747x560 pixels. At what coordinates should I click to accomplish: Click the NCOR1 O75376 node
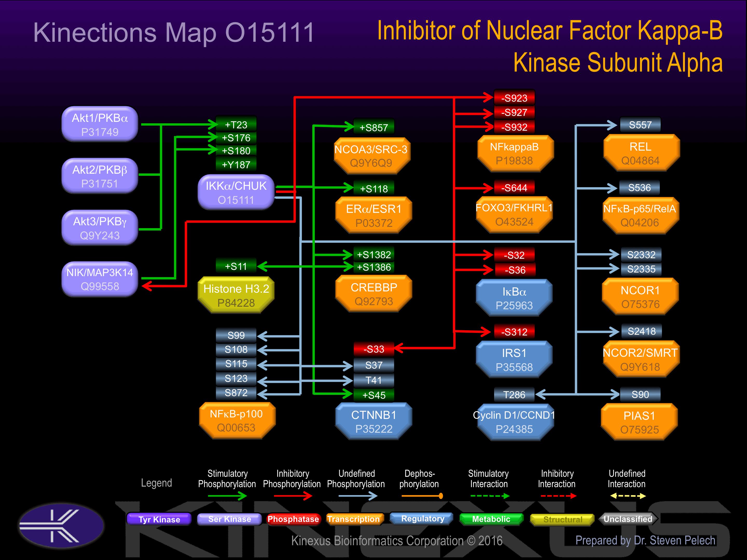640,297
